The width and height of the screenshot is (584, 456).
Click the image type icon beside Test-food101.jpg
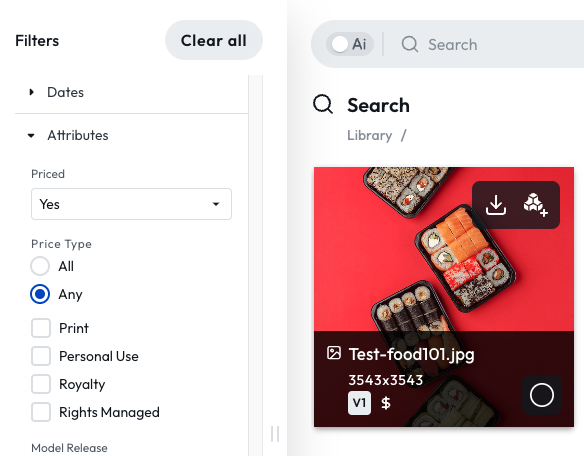pyautogui.click(x=334, y=353)
